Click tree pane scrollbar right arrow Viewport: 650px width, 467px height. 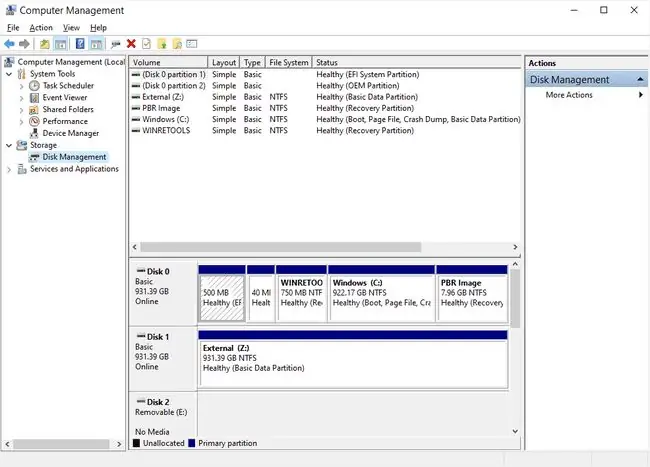tap(119, 444)
